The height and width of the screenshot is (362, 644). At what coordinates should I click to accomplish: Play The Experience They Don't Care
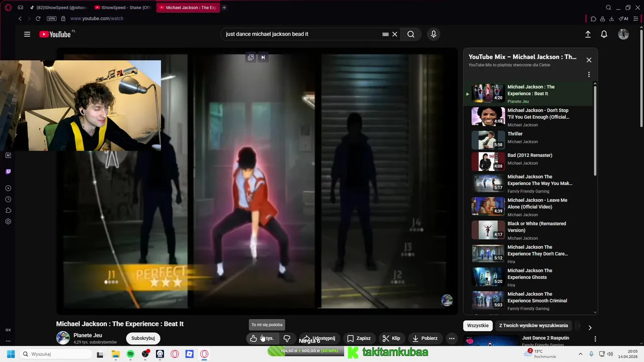528,254
